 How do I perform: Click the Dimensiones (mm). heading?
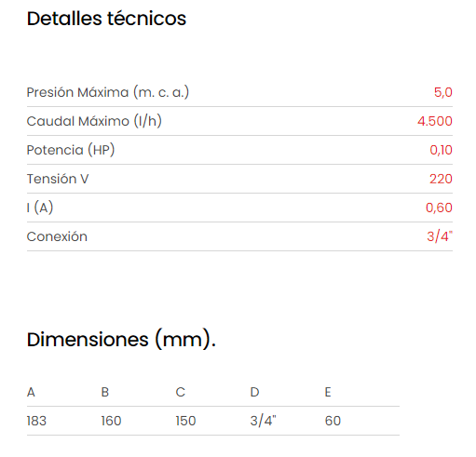pos(121,340)
